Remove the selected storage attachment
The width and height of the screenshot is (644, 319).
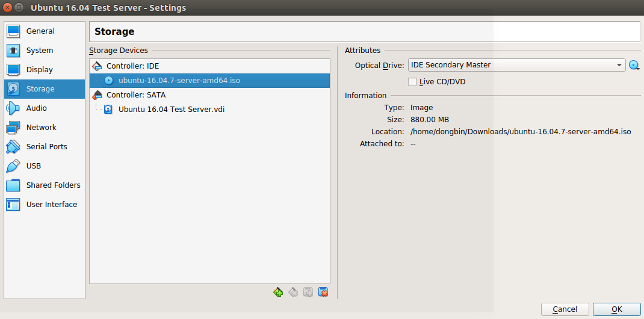(323, 293)
